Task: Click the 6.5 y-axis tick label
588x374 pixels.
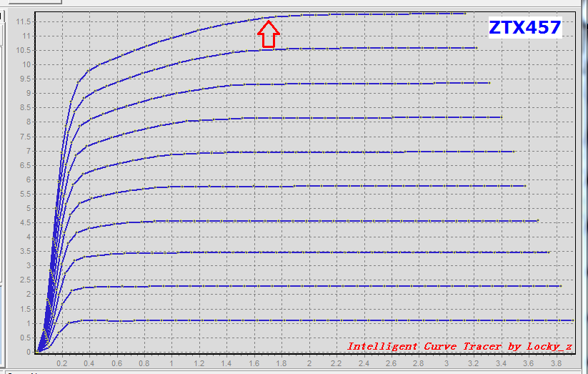Action: 26,165
